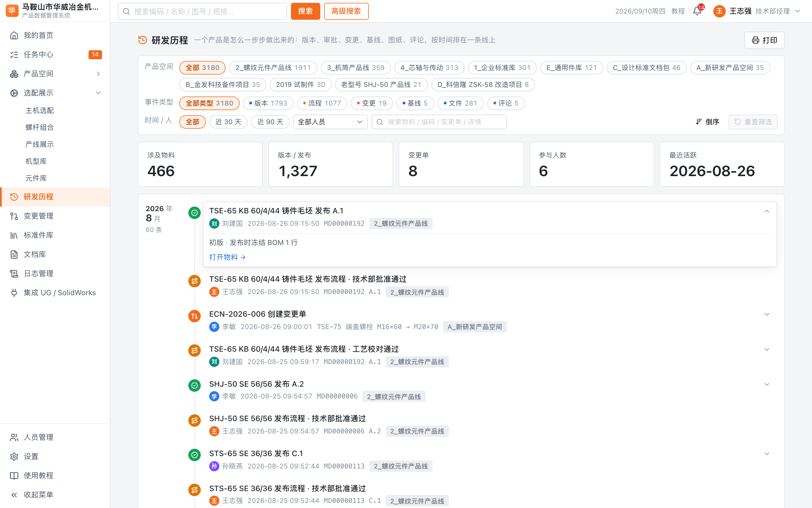Image resolution: width=812 pixels, height=508 pixels.
Task: Follow the 打开物料 link
Action: [x=227, y=257]
